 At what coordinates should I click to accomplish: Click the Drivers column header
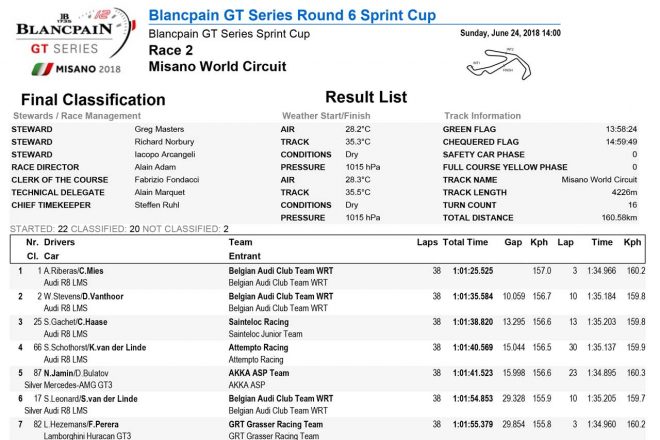59,243
